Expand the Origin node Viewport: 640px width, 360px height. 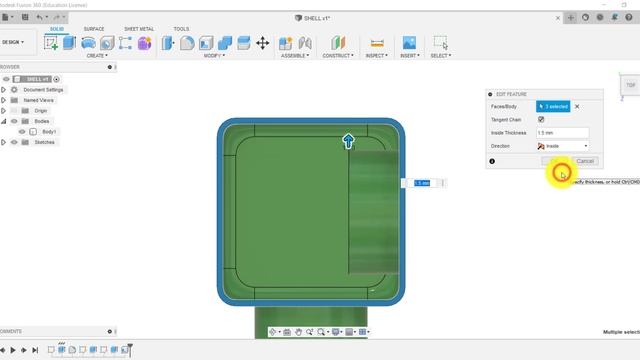[3, 111]
